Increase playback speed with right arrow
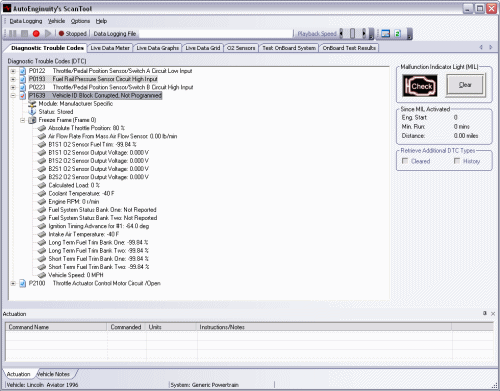This screenshot has width=500, height=391. click(364, 34)
